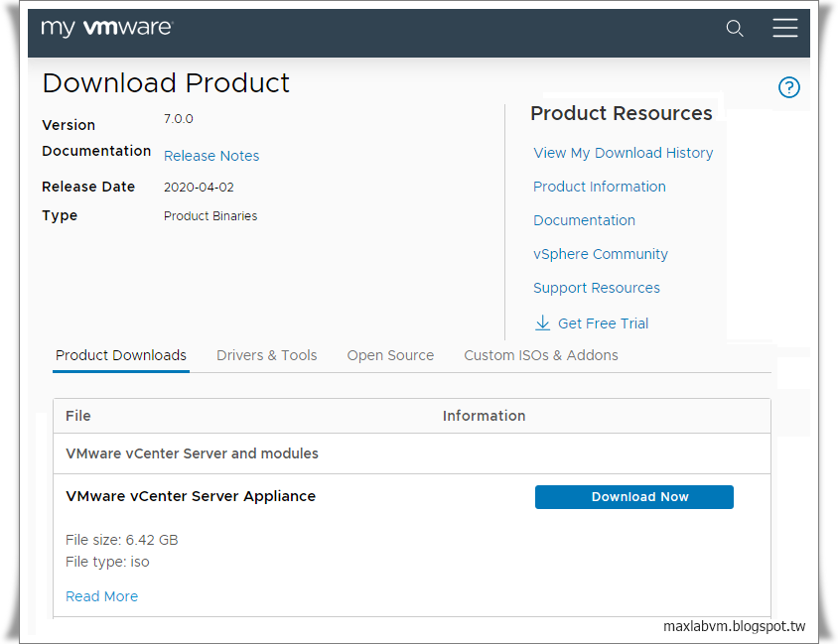
Task: Click the download arrow beside Get Free Trial
Action: click(543, 322)
